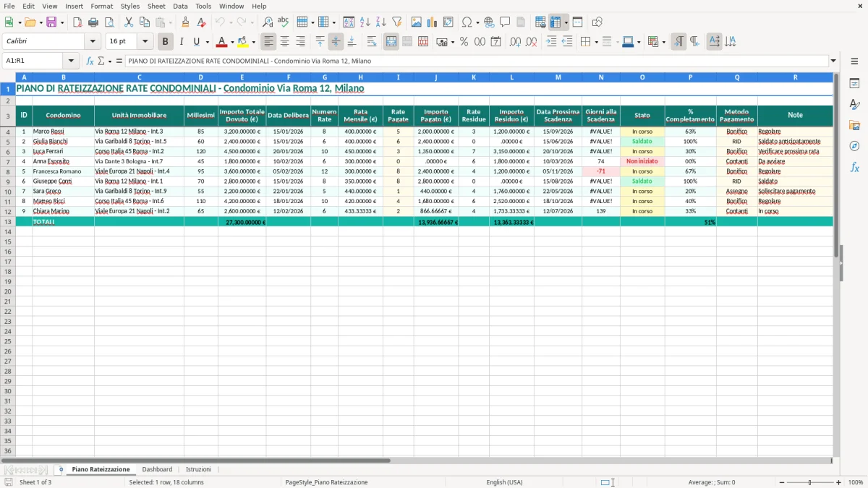Clear direct formatting icon
868x488 pixels.
201,22
